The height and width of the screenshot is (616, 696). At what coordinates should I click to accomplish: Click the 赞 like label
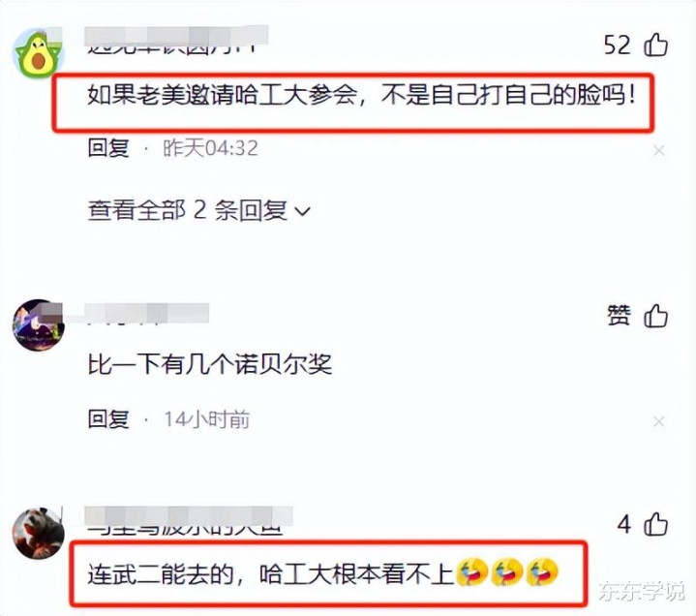pyautogui.click(x=619, y=316)
